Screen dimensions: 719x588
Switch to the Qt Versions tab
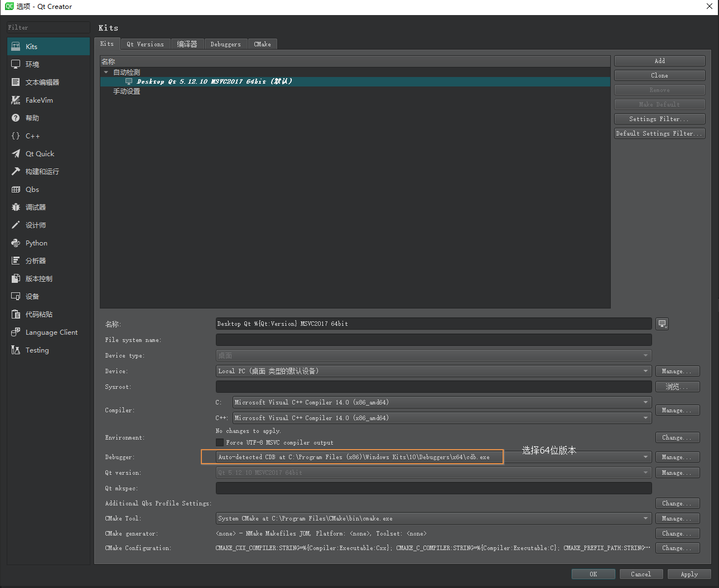pos(145,44)
